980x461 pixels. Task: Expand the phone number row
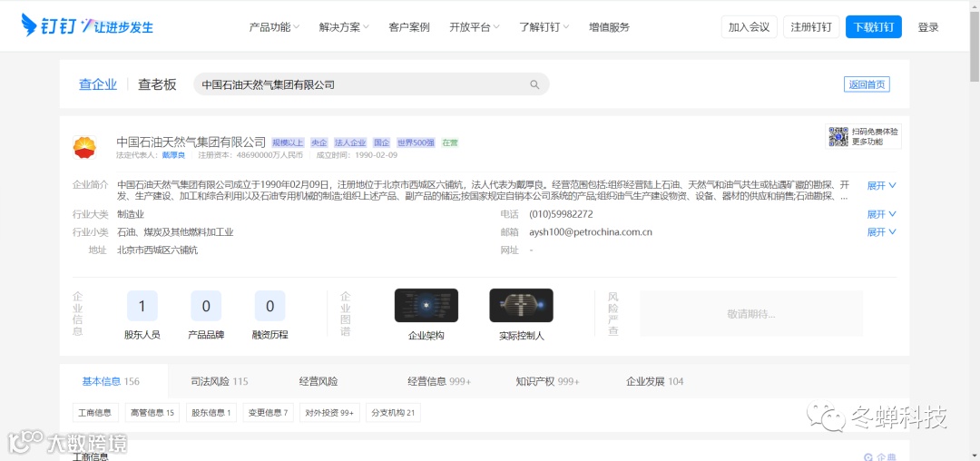click(882, 214)
